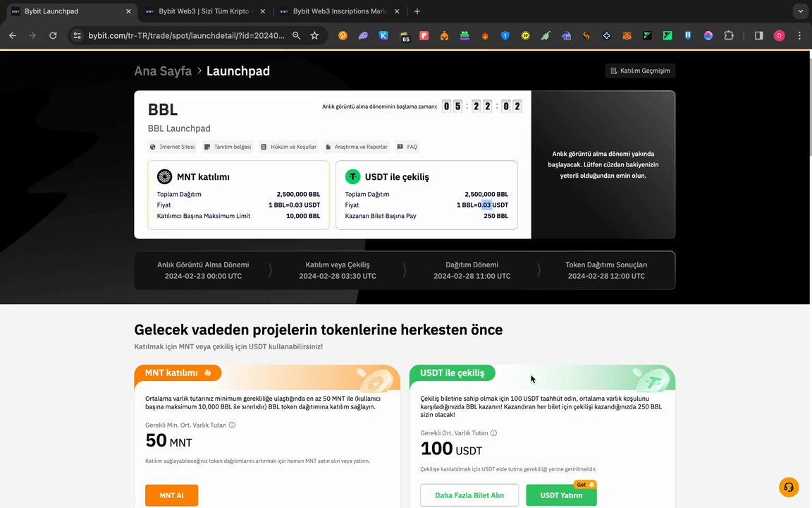
Task: Open Tanıtım belgesi whitepaper link
Action: [228, 147]
